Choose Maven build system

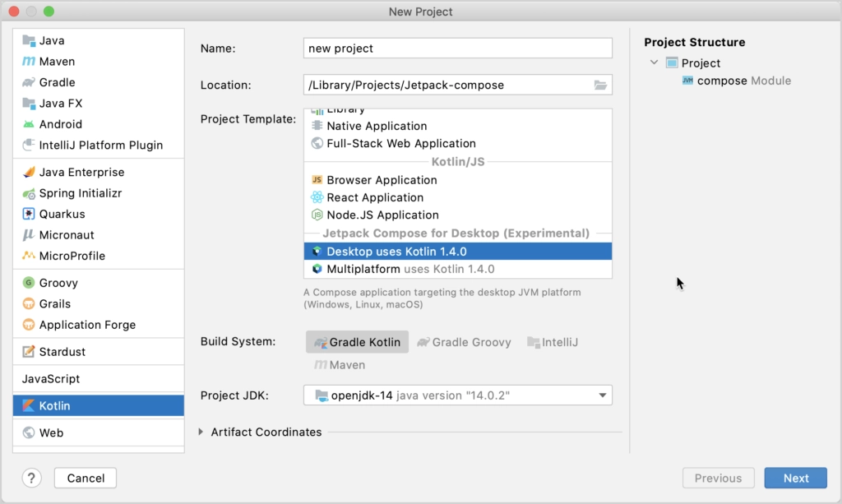[x=340, y=364]
